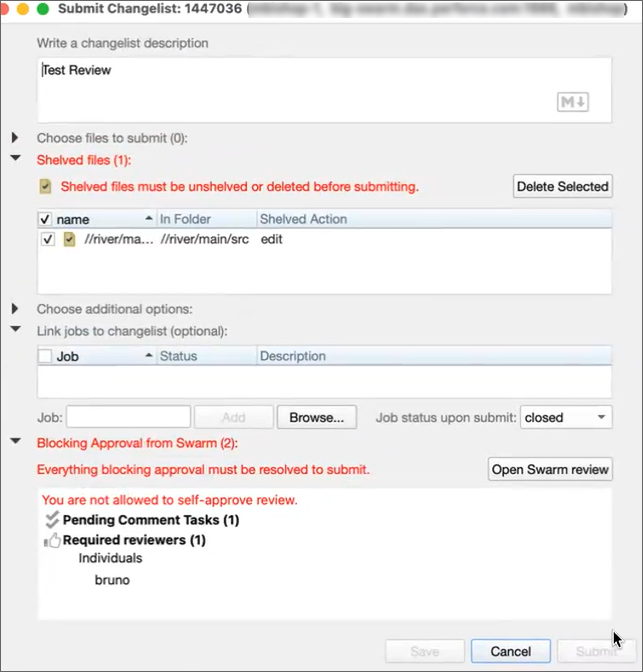Toggle the select-all shelved files checkbox
Viewport: 643px width, 672px height.
click(x=45, y=219)
